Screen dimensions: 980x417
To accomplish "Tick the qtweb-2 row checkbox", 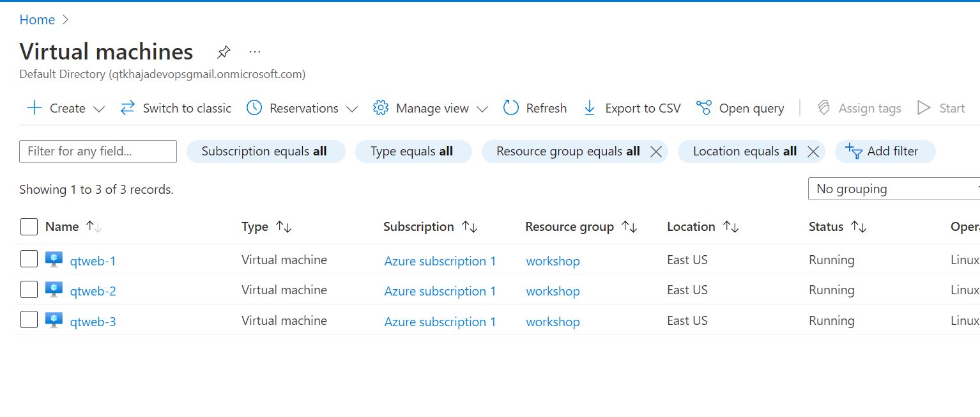I will pos(29,290).
